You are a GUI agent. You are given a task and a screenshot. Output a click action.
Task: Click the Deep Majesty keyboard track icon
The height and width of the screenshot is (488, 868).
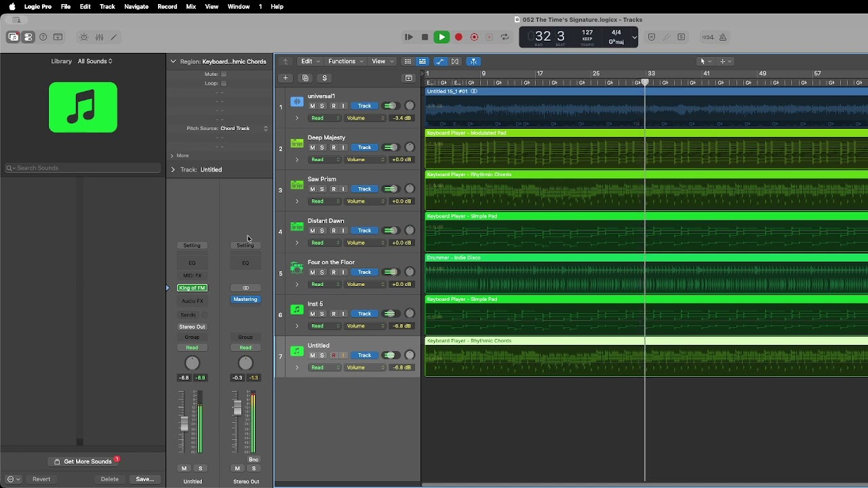pos(297,144)
